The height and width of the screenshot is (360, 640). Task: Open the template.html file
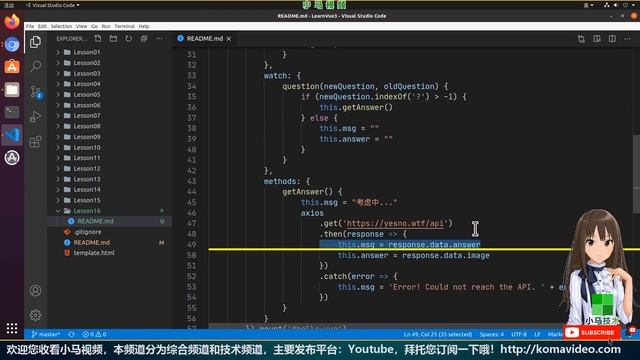point(94,253)
